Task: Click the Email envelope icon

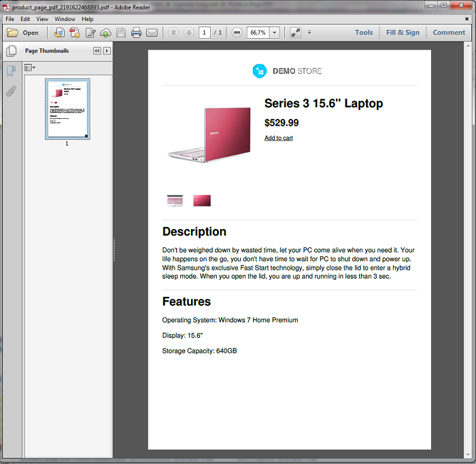Action: (152, 33)
